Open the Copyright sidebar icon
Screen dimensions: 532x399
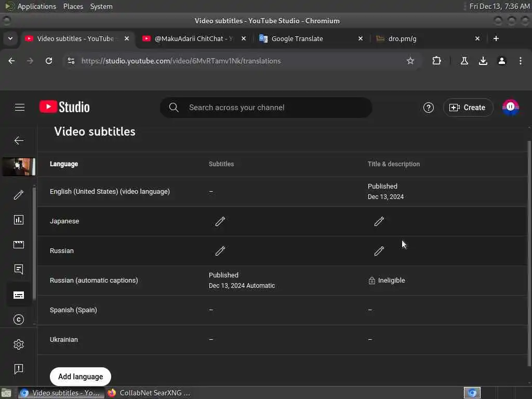pyautogui.click(x=19, y=320)
